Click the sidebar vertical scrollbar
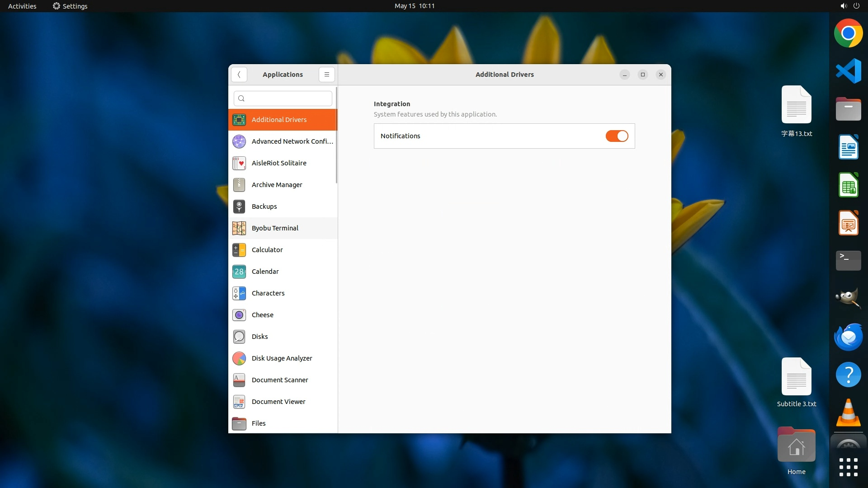The image size is (868, 488). point(336,136)
